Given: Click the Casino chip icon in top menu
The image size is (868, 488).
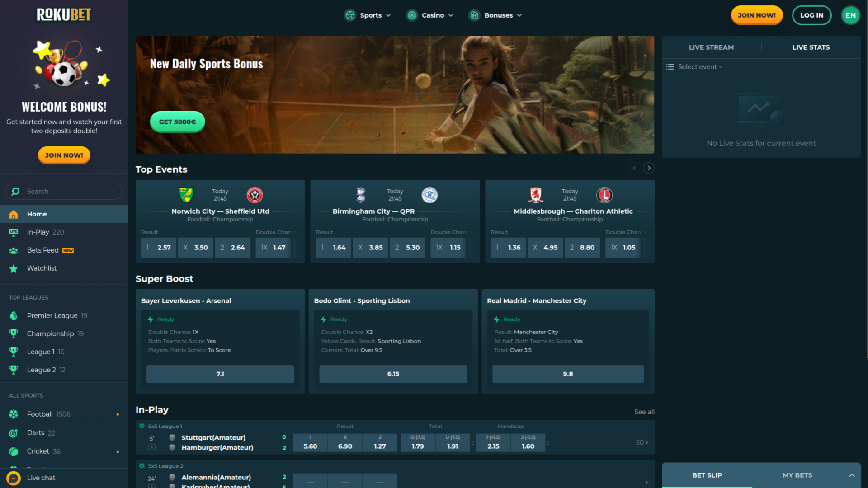Looking at the screenshot, I should click(x=412, y=15).
